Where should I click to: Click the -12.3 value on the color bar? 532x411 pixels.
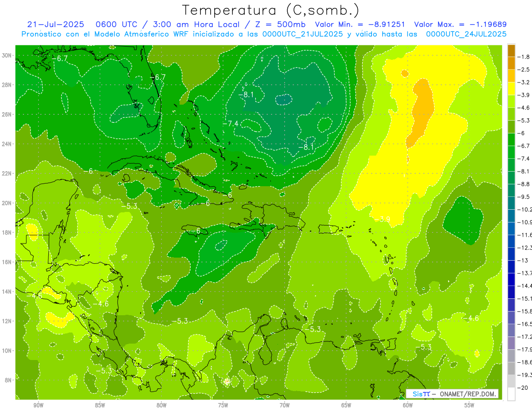coord(525,247)
